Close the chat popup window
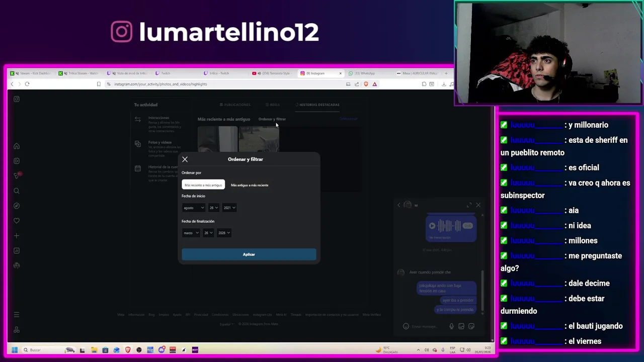 tap(478, 205)
